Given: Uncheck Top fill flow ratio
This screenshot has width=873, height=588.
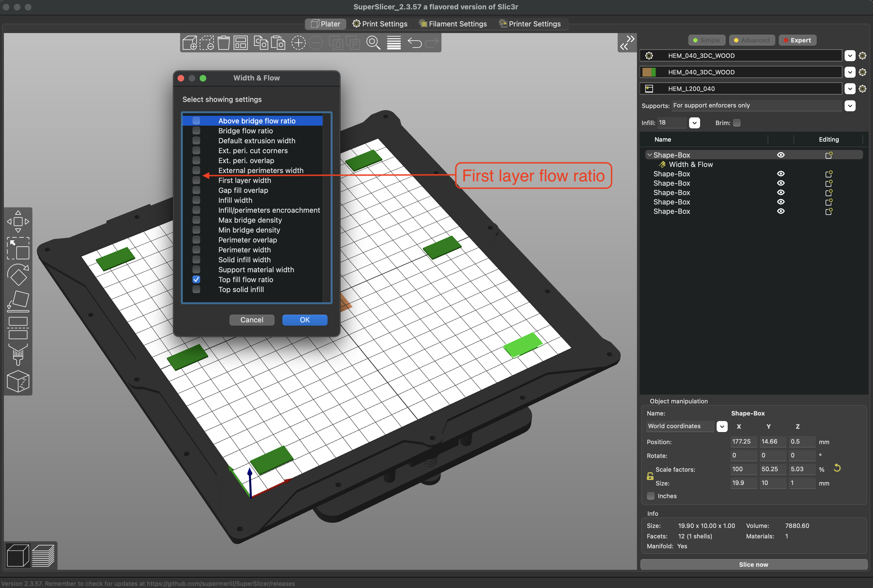Looking at the screenshot, I should coord(196,279).
